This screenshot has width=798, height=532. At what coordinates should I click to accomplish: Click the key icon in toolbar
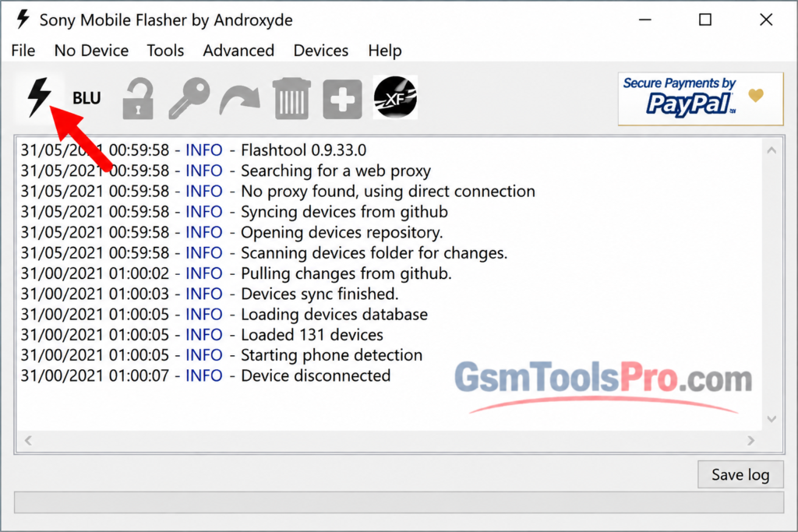coord(189,98)
